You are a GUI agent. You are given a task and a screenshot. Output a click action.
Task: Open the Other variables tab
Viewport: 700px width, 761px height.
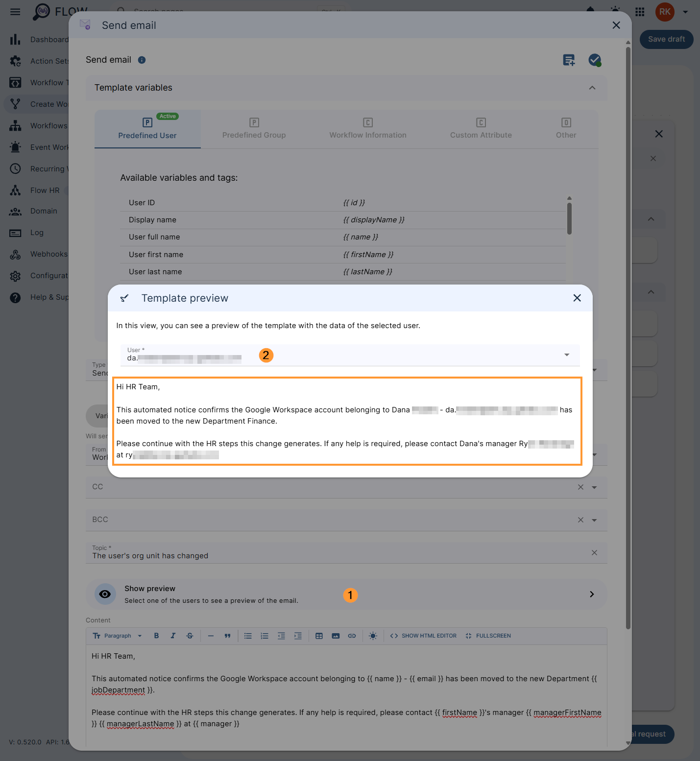[566, 129]
